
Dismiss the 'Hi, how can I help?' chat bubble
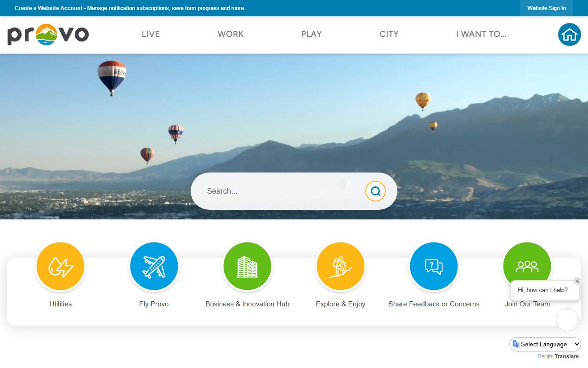pos(577,281)
